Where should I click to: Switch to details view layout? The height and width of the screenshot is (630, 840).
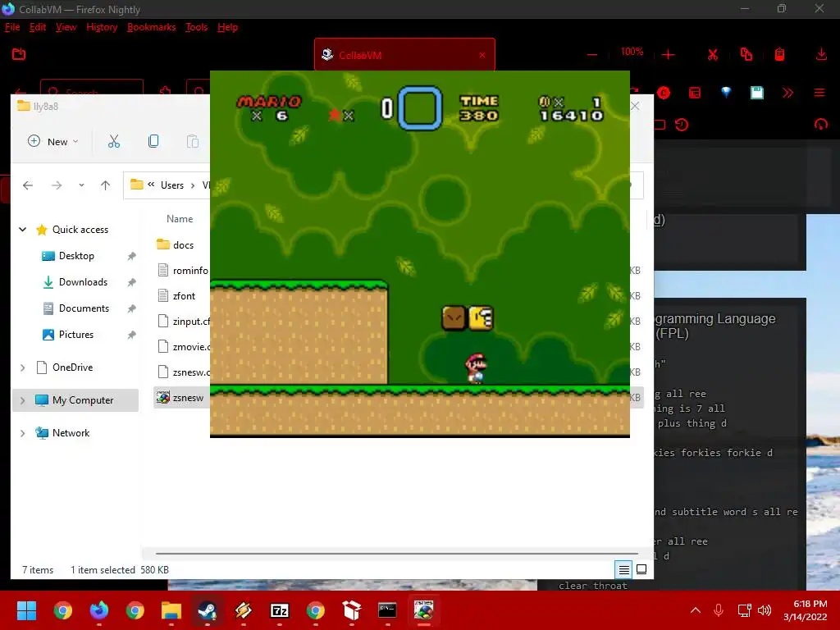(624, 570)
